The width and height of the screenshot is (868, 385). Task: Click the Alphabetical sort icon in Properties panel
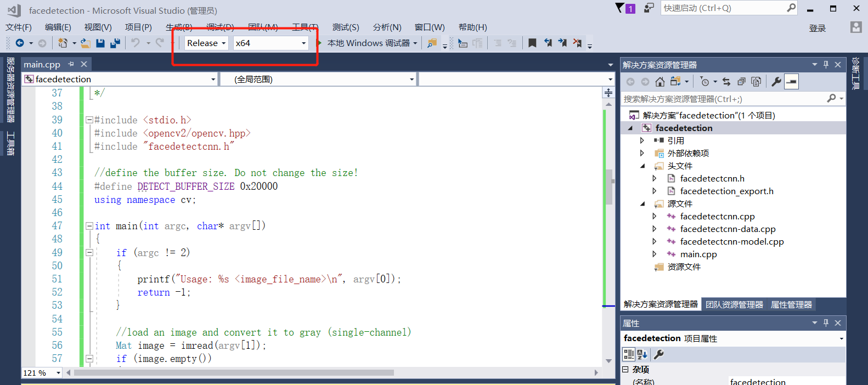pyautogui.click(x=642, y=354)
